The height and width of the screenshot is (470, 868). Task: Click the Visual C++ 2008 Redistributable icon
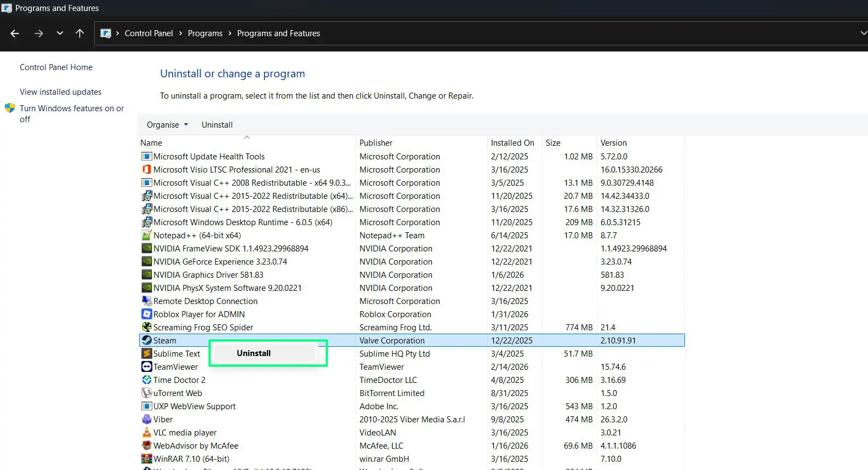click(147, 182)
